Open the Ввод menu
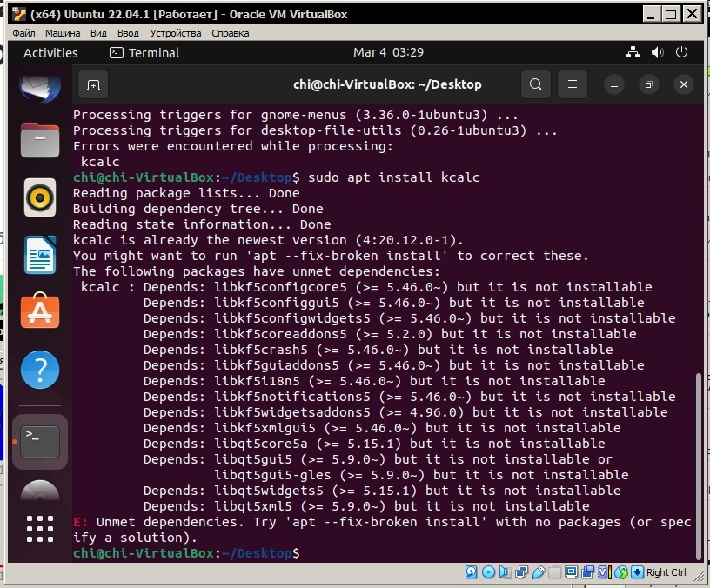 coord(128,33)
